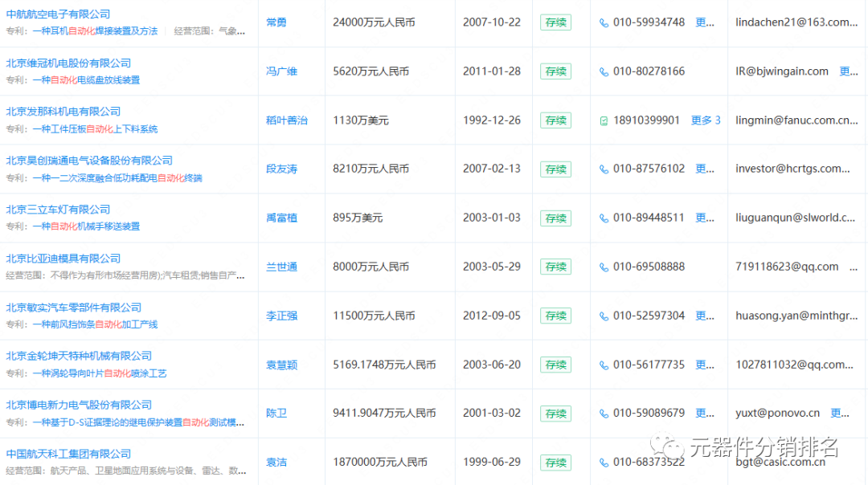
Task: Open 中航航空电子有限公司 company page
Action: point(58,14)
